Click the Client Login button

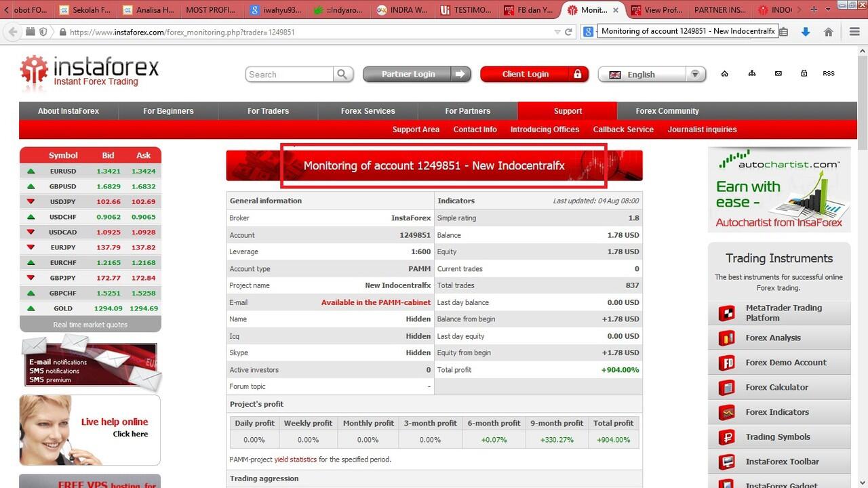click(534, 74)
